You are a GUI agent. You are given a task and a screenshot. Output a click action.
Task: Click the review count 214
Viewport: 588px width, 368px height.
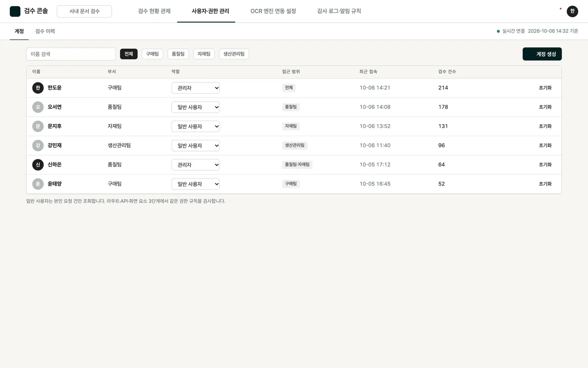(x=443, y=88)
